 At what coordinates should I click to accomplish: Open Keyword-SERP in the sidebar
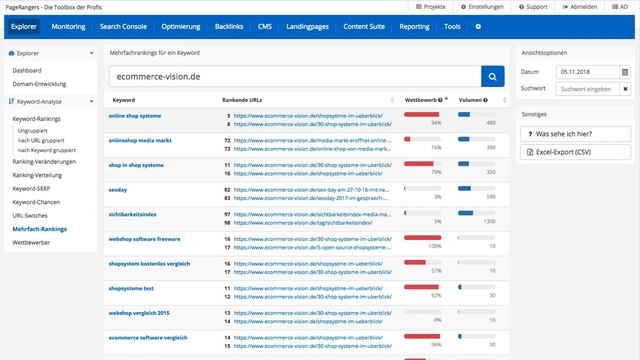tap(31, 189)
